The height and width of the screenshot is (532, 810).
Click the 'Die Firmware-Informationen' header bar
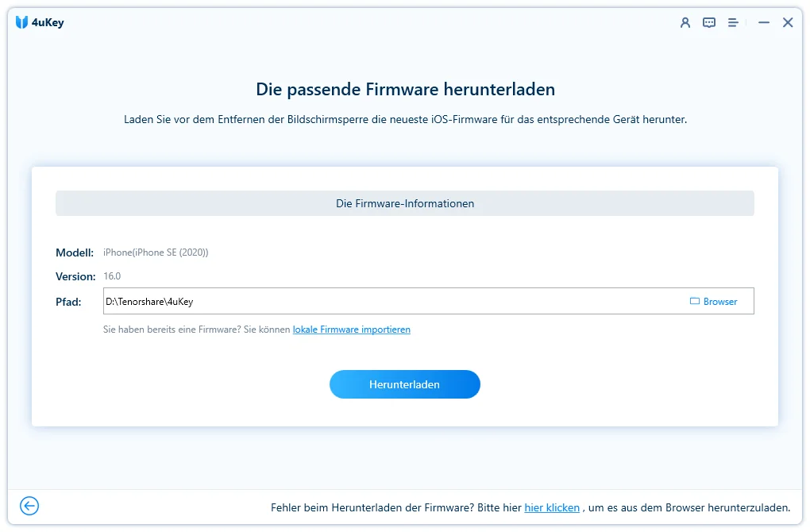405,203
